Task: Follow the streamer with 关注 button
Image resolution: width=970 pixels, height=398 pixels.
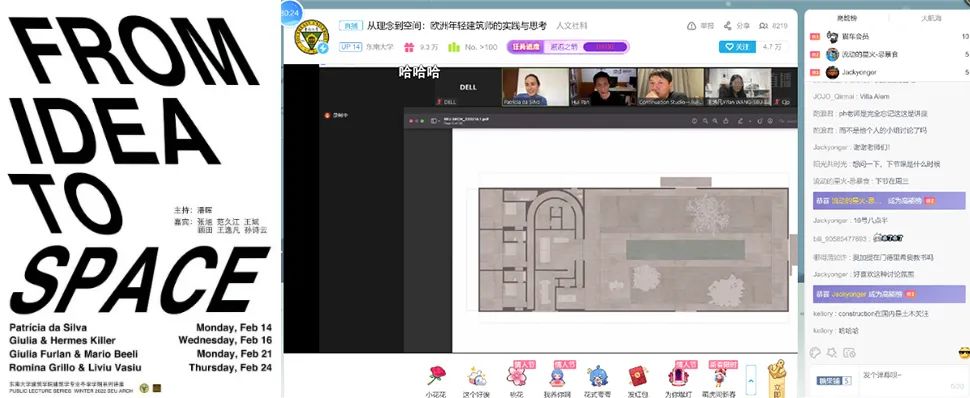Action: coord(737,47)
